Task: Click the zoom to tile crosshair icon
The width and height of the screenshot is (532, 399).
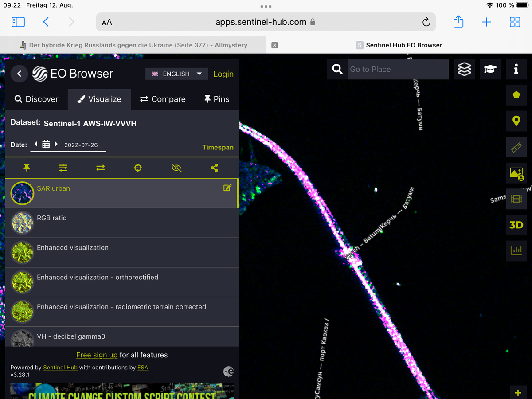Action: coord(138,168)
